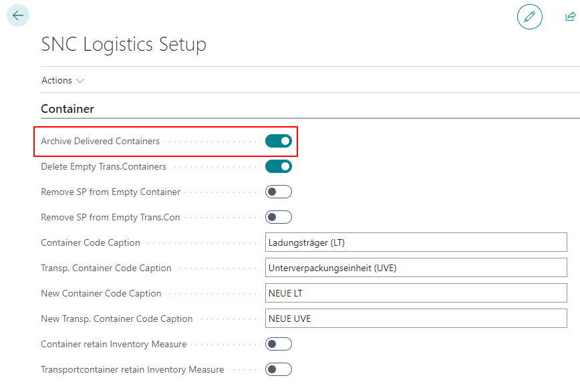Turn on Remove SP from Empty Trans.Con
The width and height of the screenshot is (580, 392).
(x=279, y=217)
